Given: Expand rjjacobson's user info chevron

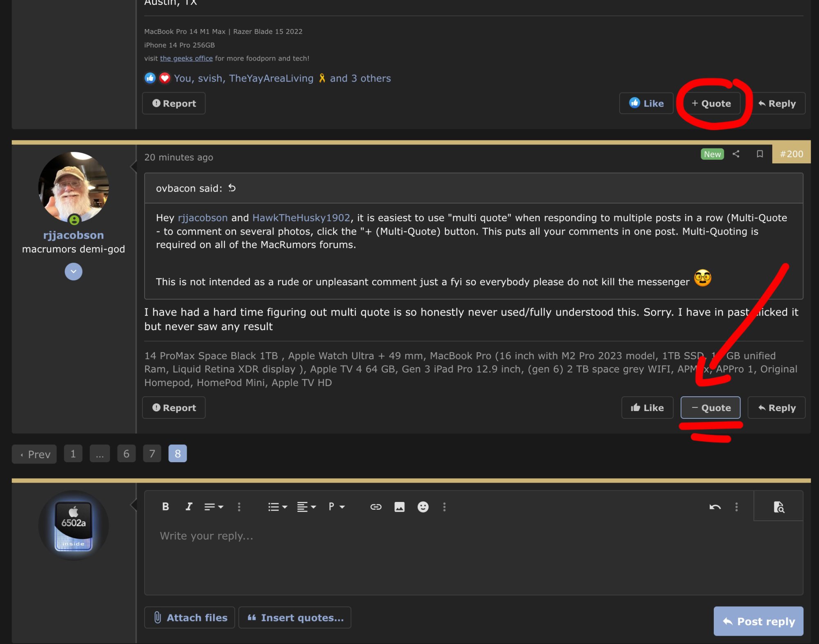Looking at the screenshot, I should point(73,271).
